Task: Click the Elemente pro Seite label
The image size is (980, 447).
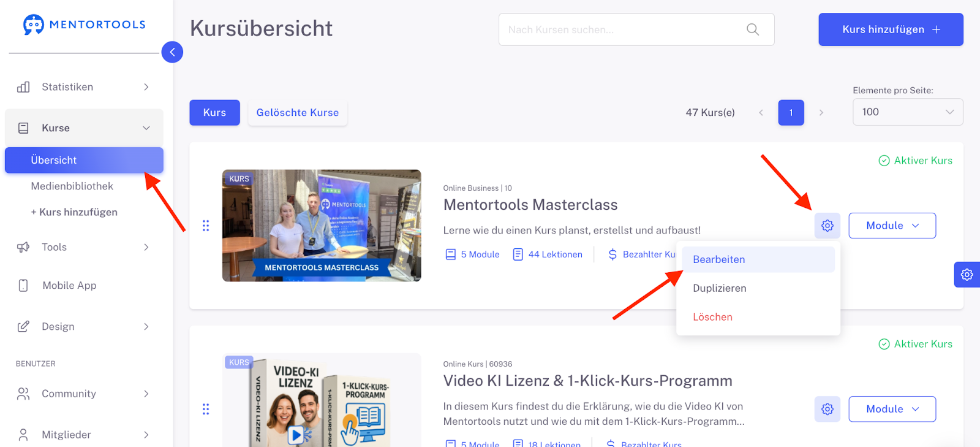Action: tap(893, 90)
